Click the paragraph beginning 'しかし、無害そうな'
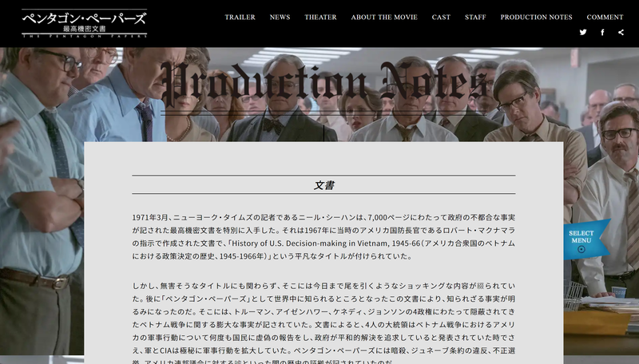This screenshot has width=639, height=364. [323, 322]
